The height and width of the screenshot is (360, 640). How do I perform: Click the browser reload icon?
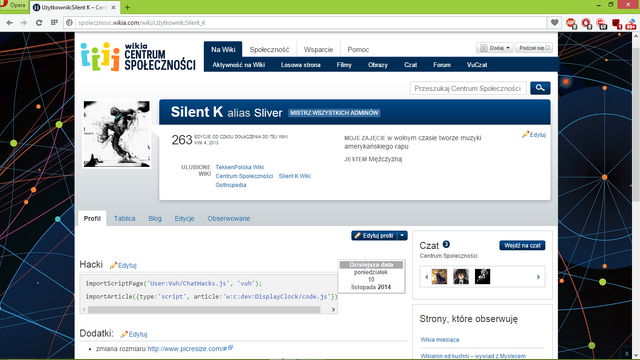(x=39, y=23)
